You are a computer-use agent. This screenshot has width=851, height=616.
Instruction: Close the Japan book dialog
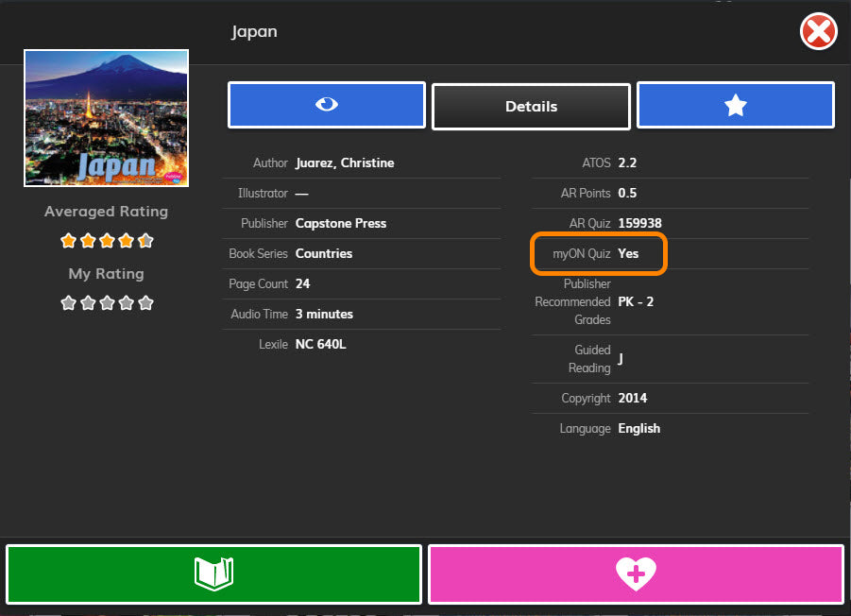[818, 33]
